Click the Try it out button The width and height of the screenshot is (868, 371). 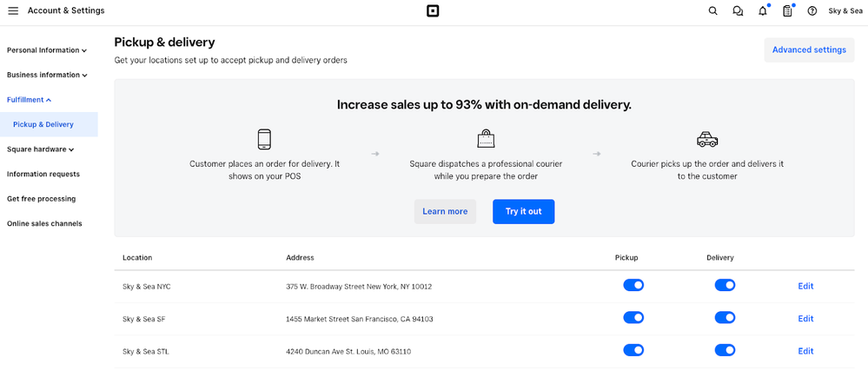(523, 211)
